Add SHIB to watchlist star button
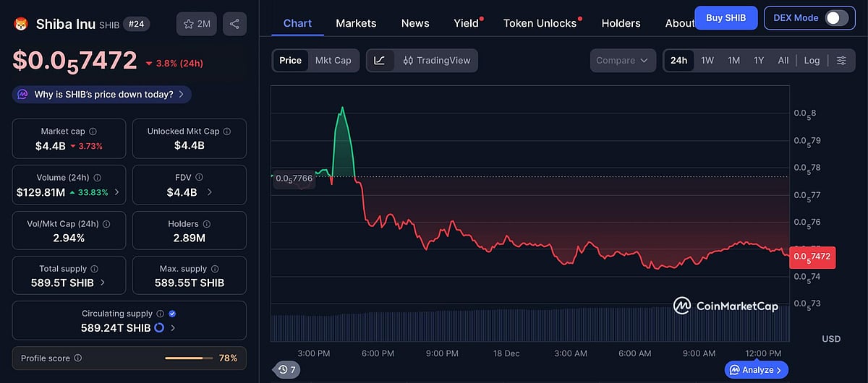 click(x=197, y=24)
